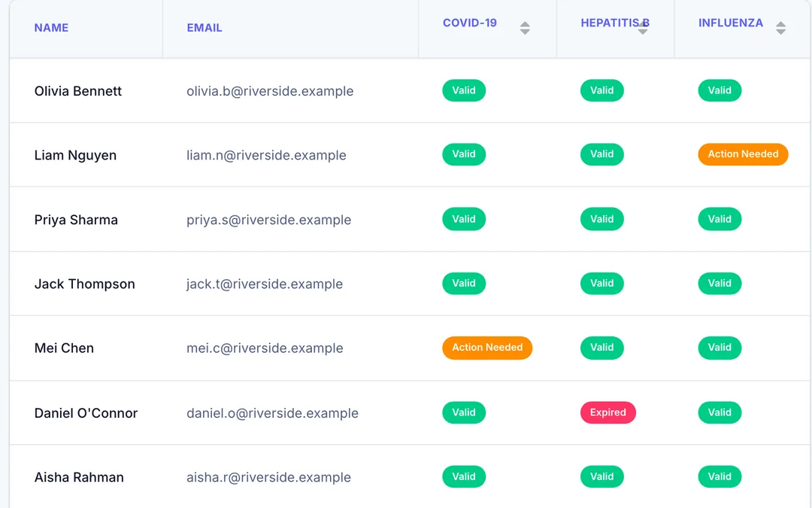
Task: Click daniel.o@riverside.example email
Action: point(272,413)
